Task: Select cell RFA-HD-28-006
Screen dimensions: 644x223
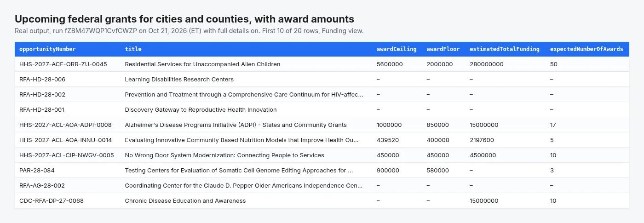Action: coord(42,80)
